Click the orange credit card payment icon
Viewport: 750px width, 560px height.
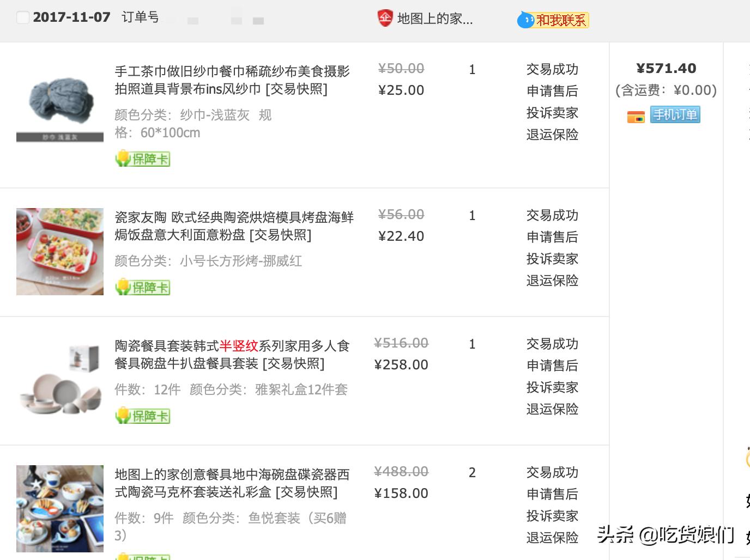pyautogui.click(x=635, y=115)
